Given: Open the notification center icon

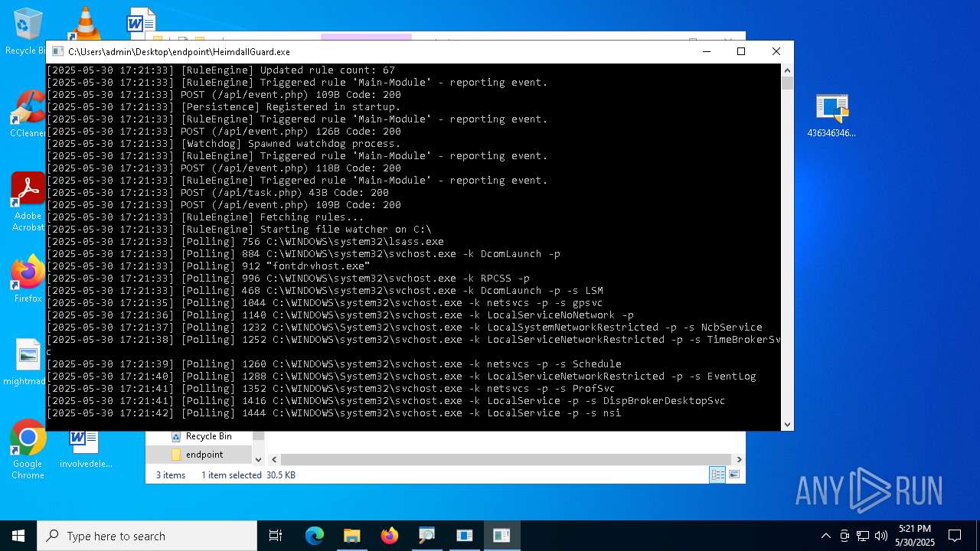Looking at the screenshot, I should [955, 536].
